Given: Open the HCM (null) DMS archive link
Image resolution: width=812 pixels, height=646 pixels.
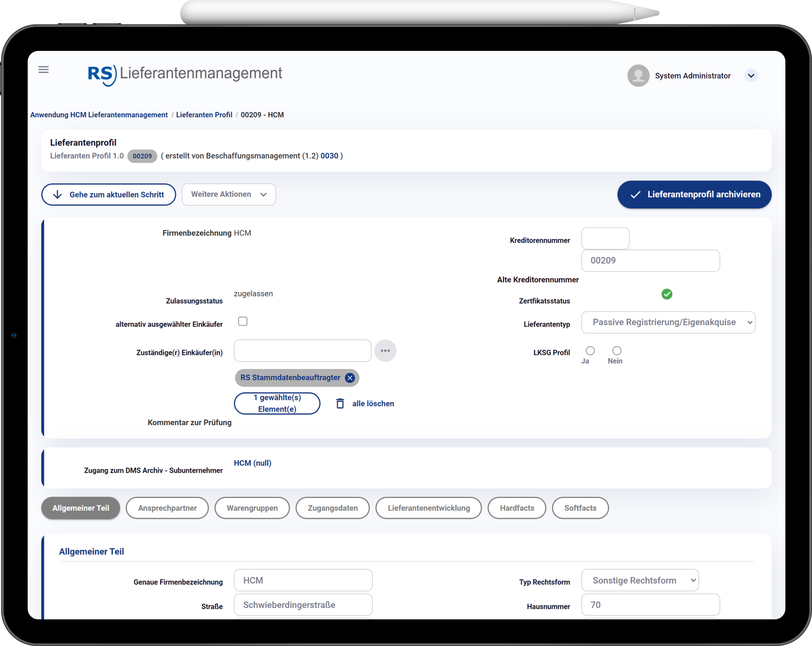Looking at the screenshot, I should tap(252, 463).
